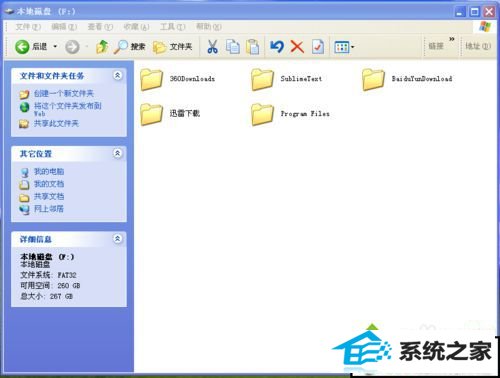Click the create new folder link
This screenshot has width=500, height=378.
click(64, 93)
